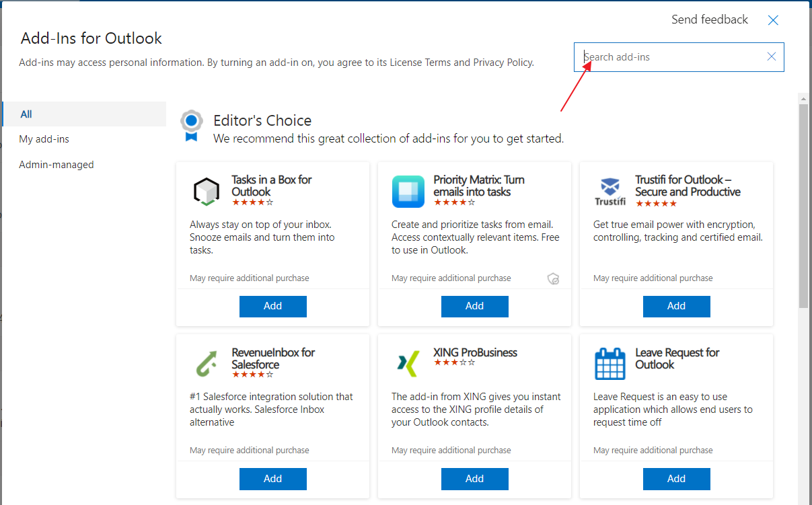Click Send feedback link

point(710,20)
